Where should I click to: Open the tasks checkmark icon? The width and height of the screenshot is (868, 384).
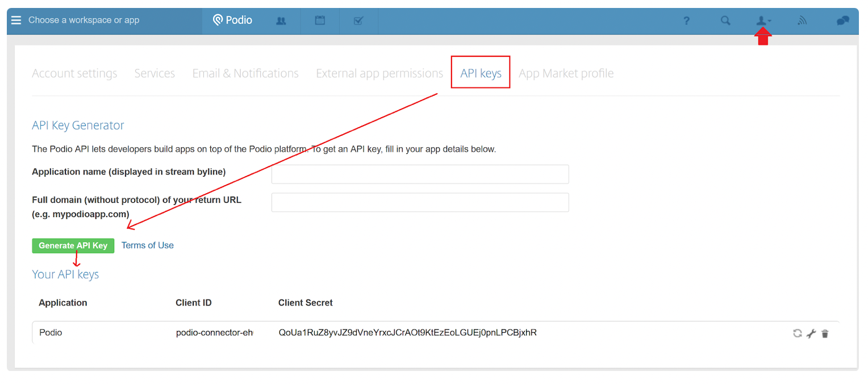(x=358, y=21)
